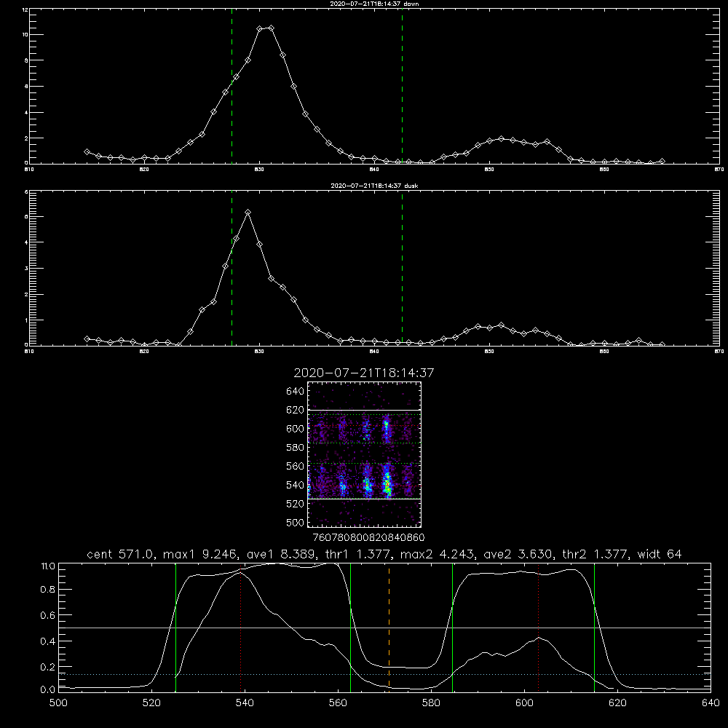Click the second green dashed line in dawn plot
728x728 pixels.
[402, 86]
